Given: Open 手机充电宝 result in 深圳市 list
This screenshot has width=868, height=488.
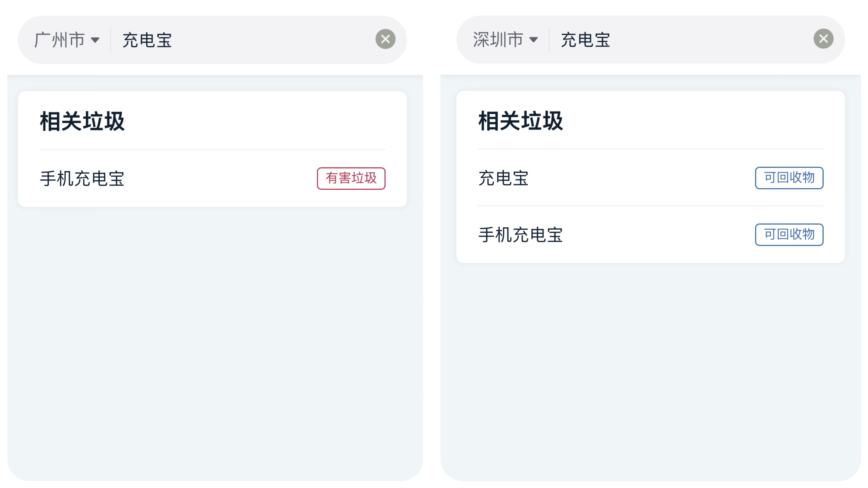Looking at the screenshot, I should click(521, 235).
